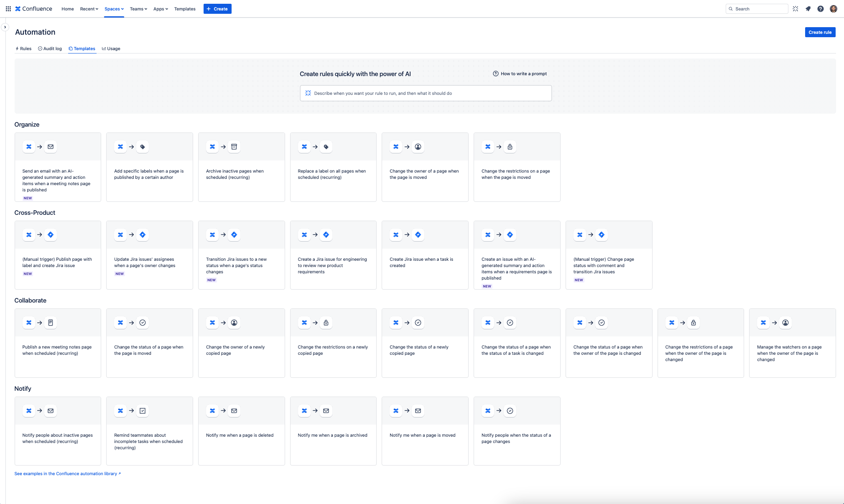Open the Confluence automation library link

(x=68, y=473)
